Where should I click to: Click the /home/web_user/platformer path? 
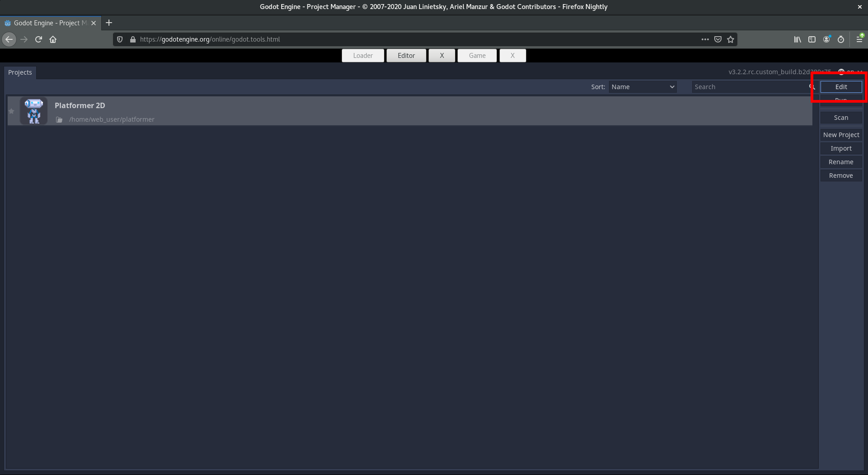(112, 119)
